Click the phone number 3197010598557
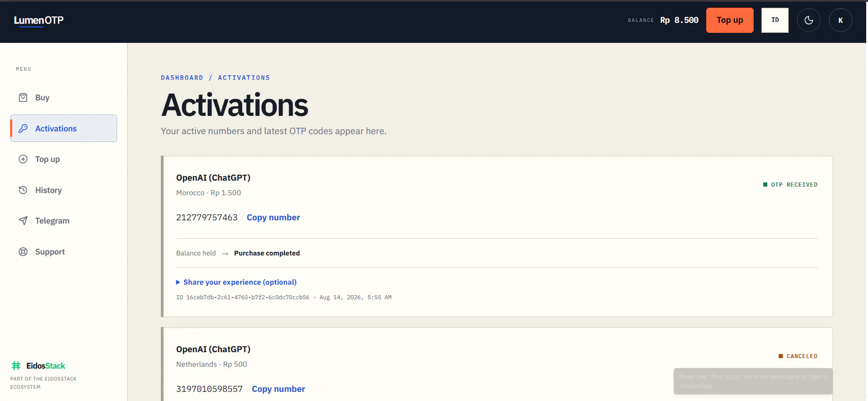 coord(209,389)
